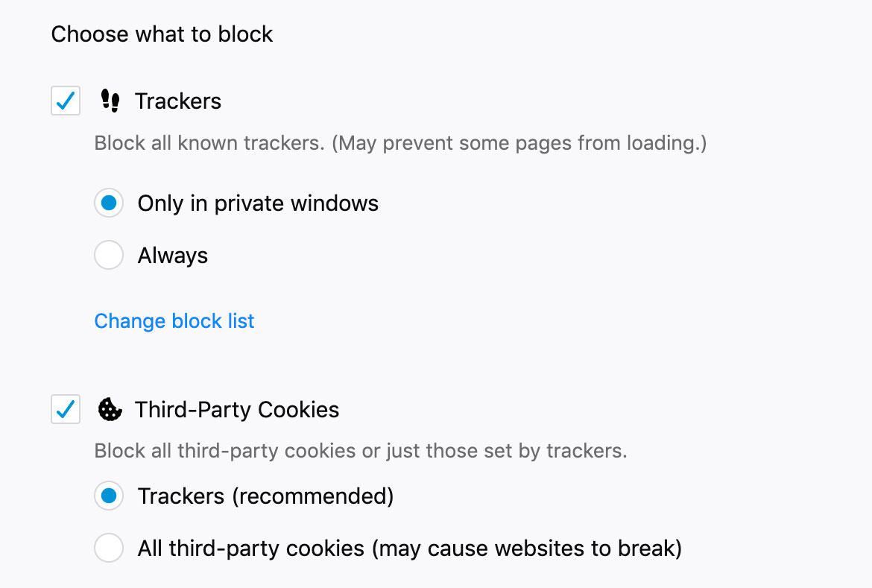
Task: Click the '(May prevent some pages from loading.)' note
Action: click(519, 143)
